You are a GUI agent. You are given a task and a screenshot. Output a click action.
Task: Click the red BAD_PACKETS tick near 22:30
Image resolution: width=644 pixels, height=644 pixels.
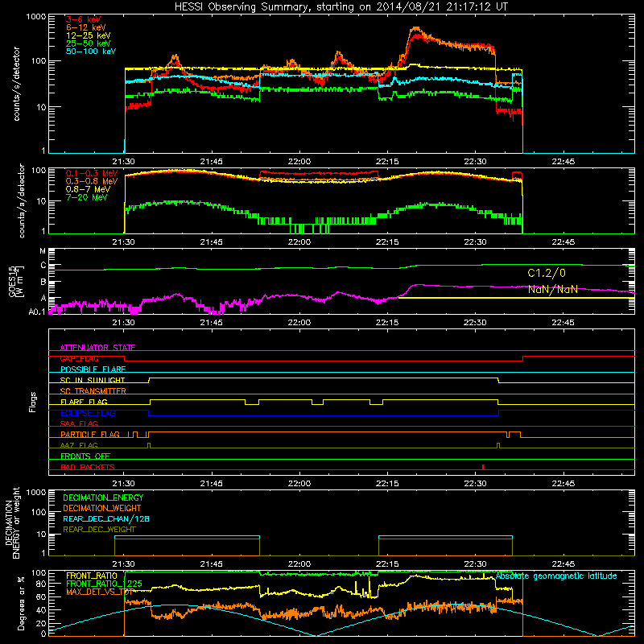pyautogui.click(x=483, y=467)
